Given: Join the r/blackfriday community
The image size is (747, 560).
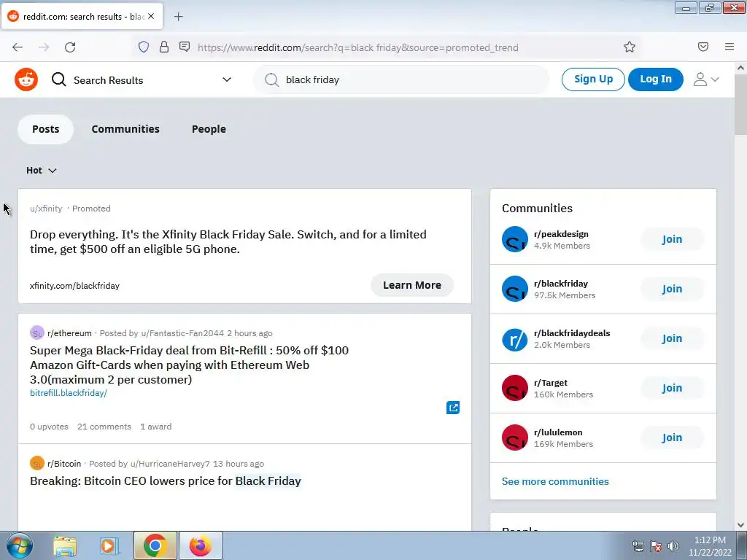Looking at the screenshot, I should [x=672, y=289].
